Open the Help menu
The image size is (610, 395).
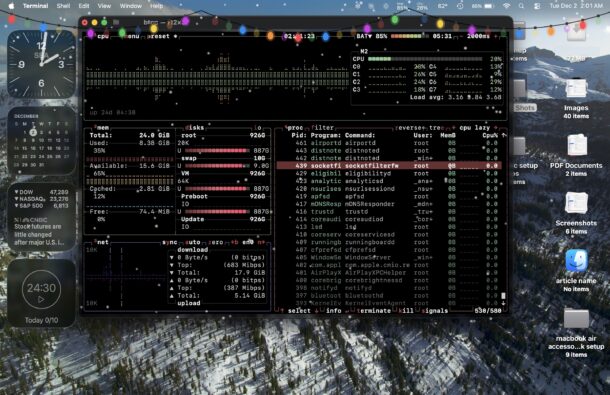156,6
